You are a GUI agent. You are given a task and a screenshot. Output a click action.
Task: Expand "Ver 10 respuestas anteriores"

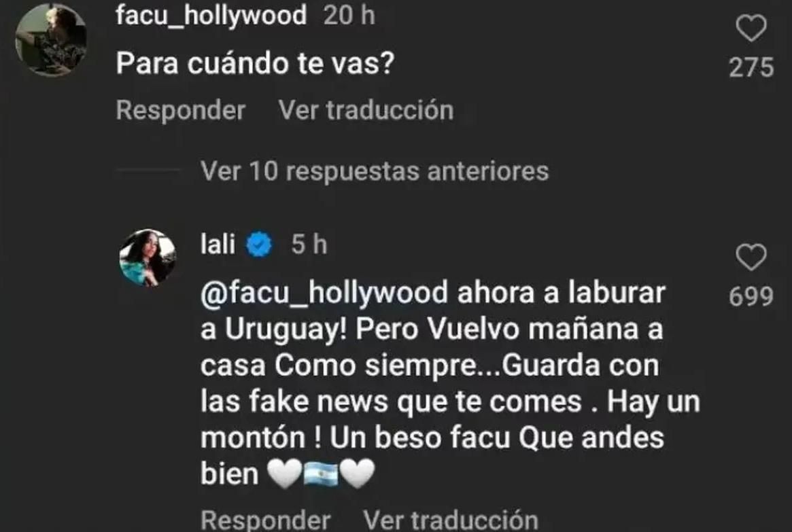pyautogui.click(x=375, y=171)
